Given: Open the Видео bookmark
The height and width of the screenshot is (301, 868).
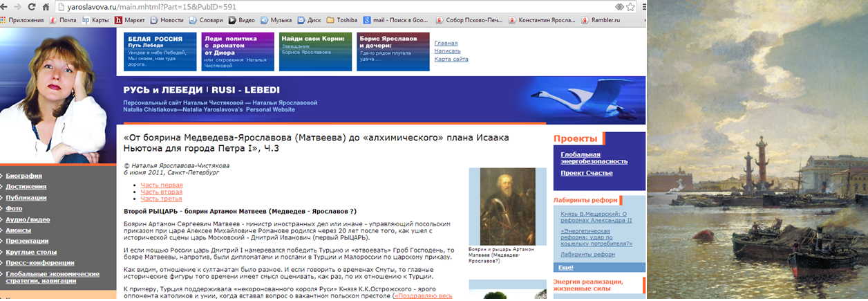Looking at the screenshot, I should pyautogui.click(x=242, y=20).
